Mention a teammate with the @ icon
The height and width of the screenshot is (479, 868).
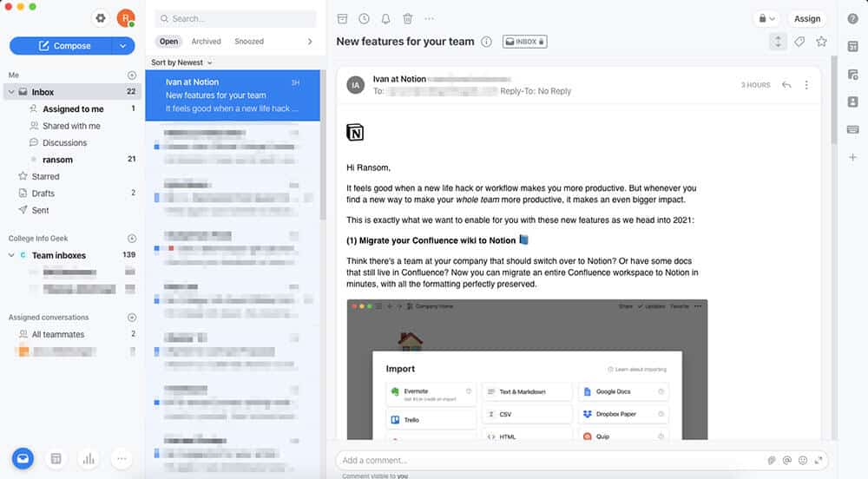tap(786, 460)
